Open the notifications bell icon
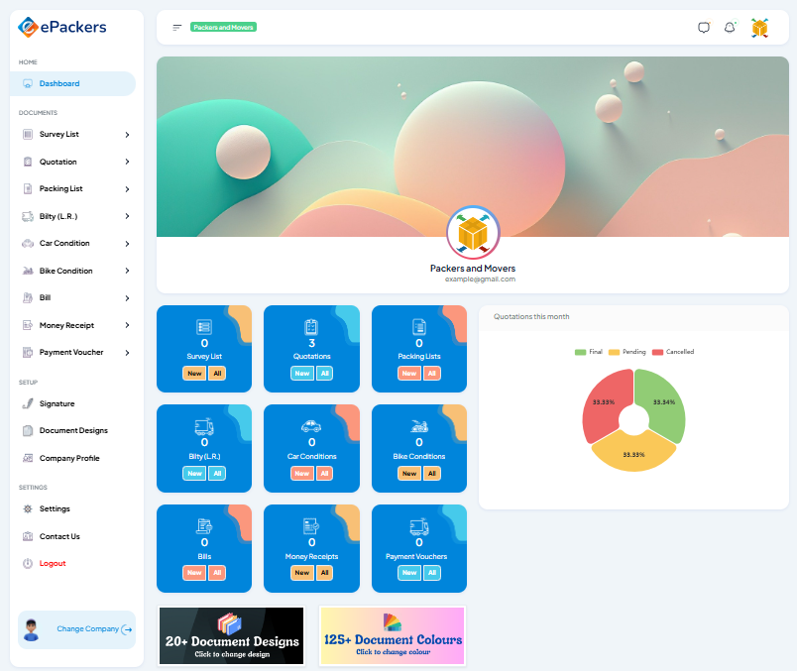 click(730, 28)
